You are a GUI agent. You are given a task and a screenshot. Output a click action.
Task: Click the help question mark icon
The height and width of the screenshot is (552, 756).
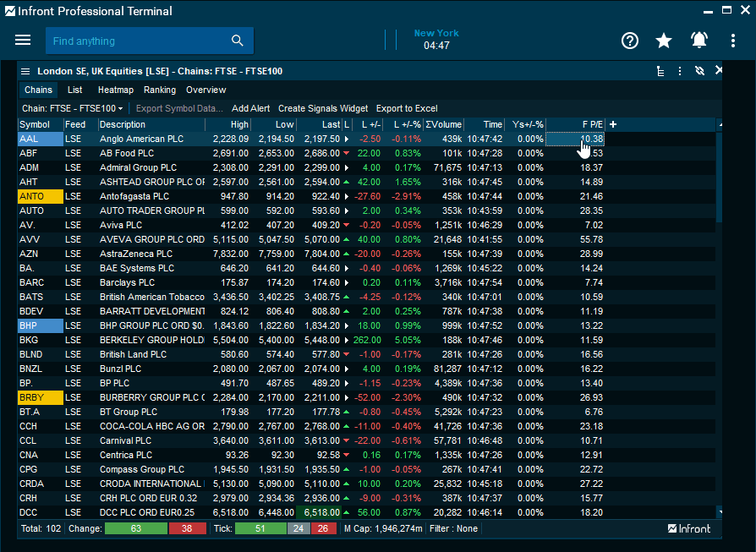pos(629,41)
